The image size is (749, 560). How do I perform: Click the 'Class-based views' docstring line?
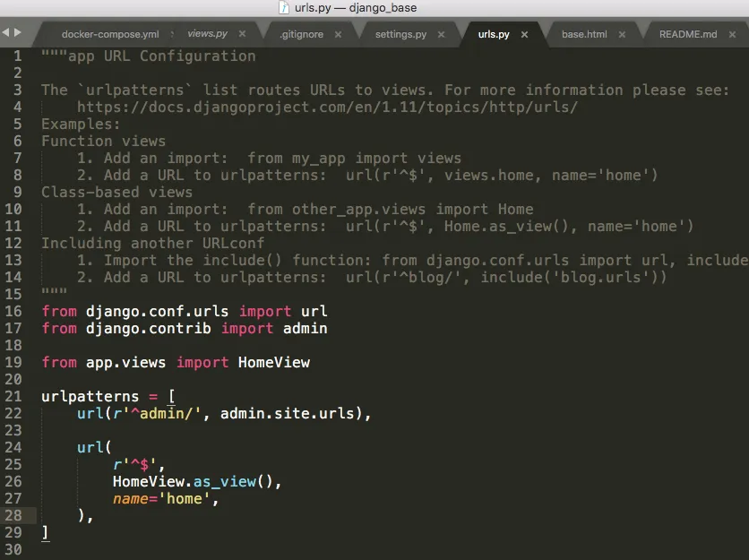click(116, 192)
